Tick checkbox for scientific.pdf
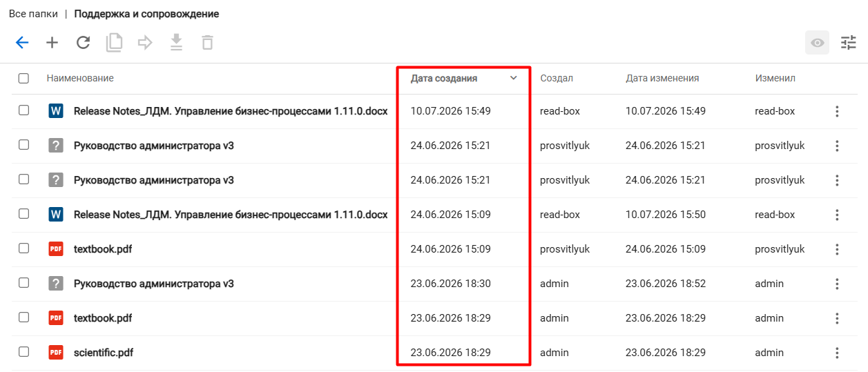The height and width of the screenshot is (372, 868). [x=23, y=352]
